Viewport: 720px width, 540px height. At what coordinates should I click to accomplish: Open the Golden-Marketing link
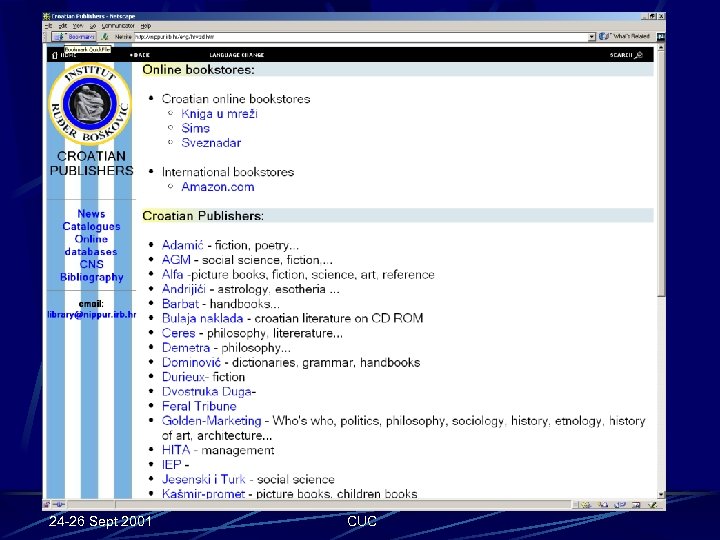click(x=211, y=421)
